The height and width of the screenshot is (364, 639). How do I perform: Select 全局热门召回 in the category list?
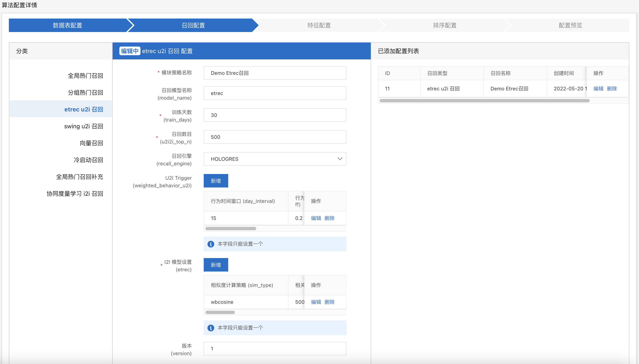pyautogui.click(x=85, y=76)
